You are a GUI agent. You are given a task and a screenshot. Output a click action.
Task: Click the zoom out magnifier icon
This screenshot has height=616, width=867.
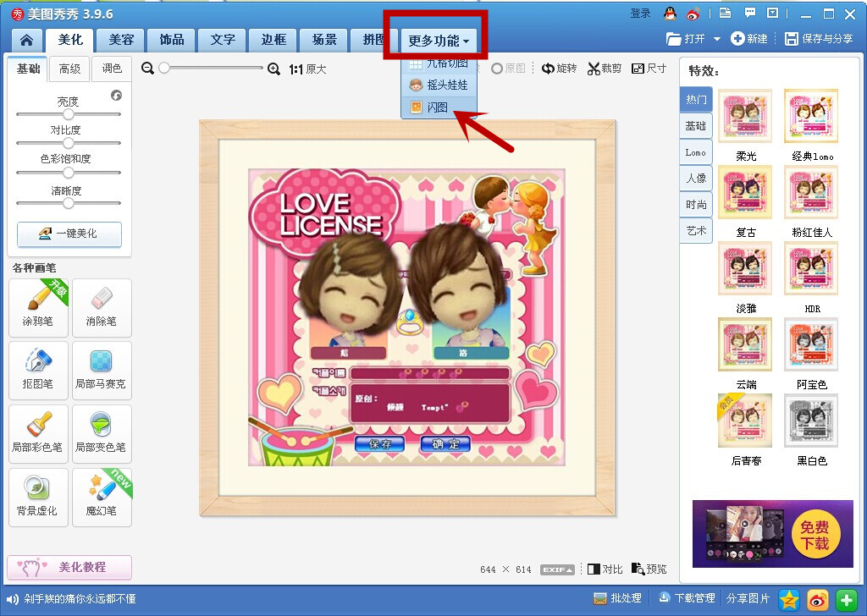147,69
